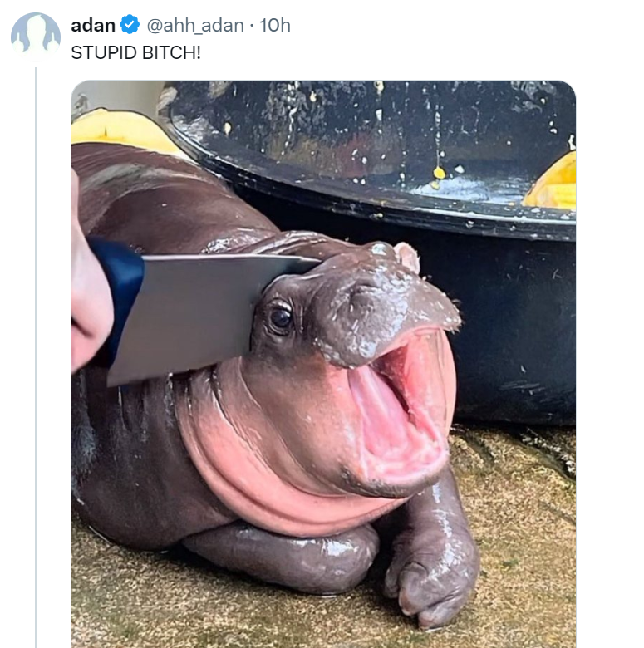Open adan's profile avatar picture
Screen dimensions: 644x648
pyautogui.click(x=36, y=37)
